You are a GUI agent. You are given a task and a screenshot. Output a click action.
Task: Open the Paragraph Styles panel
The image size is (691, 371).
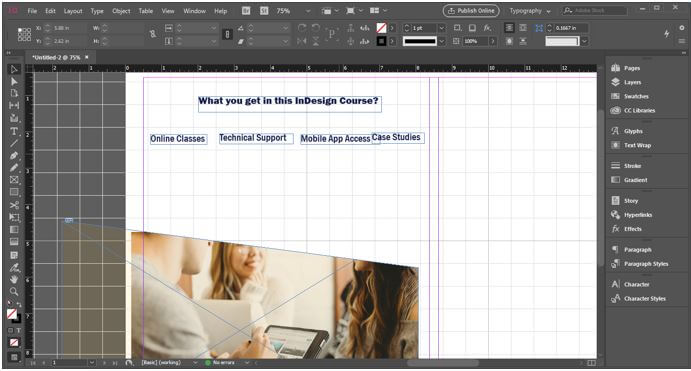[x=646, y=263]
